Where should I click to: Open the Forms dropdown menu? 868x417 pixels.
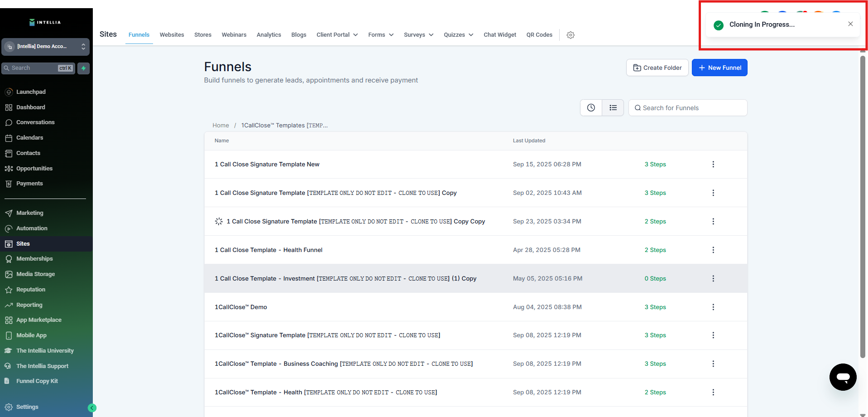click(x=380, y=35)
